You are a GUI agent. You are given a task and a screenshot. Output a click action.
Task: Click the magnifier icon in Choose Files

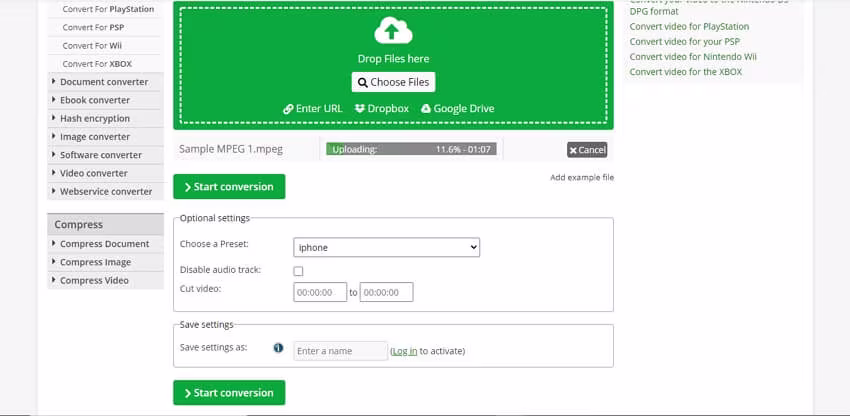[363, 82]
